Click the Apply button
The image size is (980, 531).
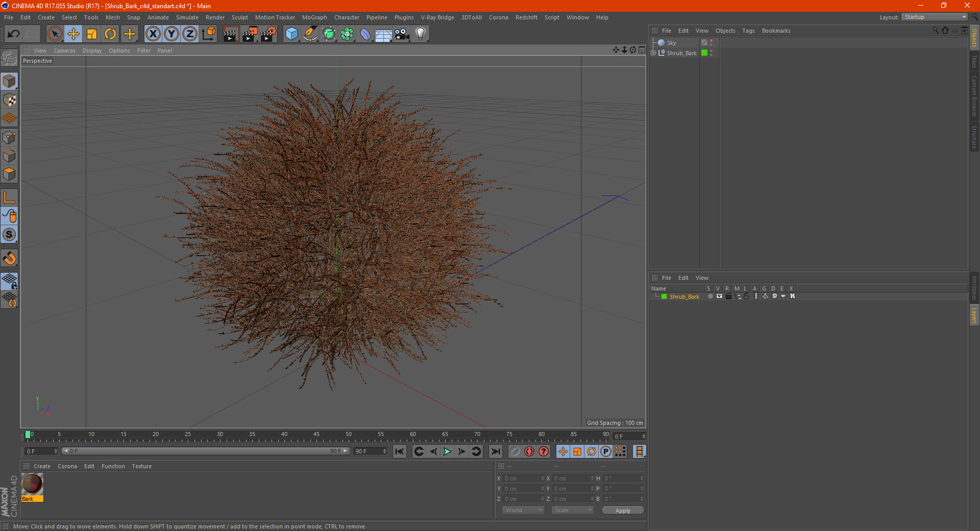coord(623,510)
